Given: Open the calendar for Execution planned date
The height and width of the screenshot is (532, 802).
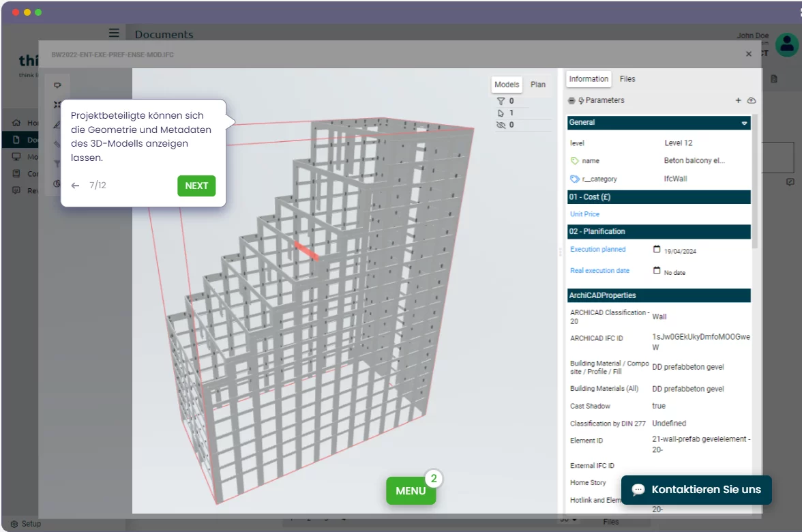Looking at the screenshot, I should 657,250.
